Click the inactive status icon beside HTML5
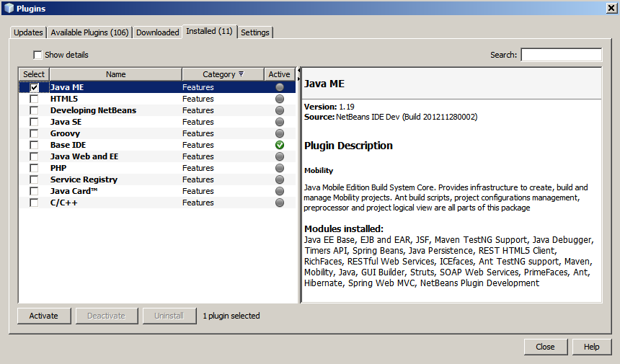 pos(280,99)
